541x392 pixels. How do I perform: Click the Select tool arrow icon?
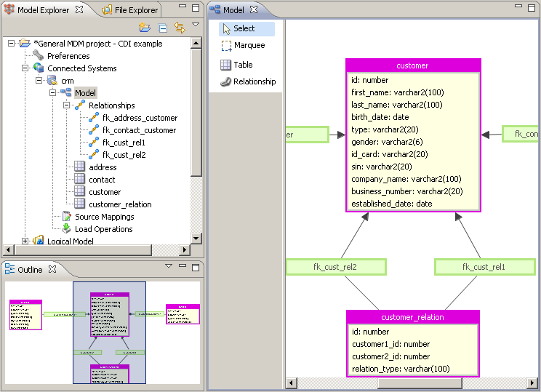pos(226,29)
